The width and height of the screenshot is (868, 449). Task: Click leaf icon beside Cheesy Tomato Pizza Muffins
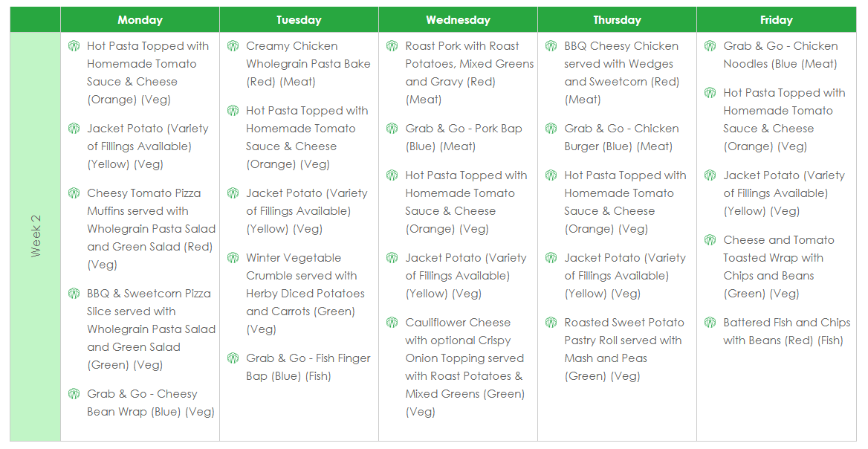coord(74,193)
